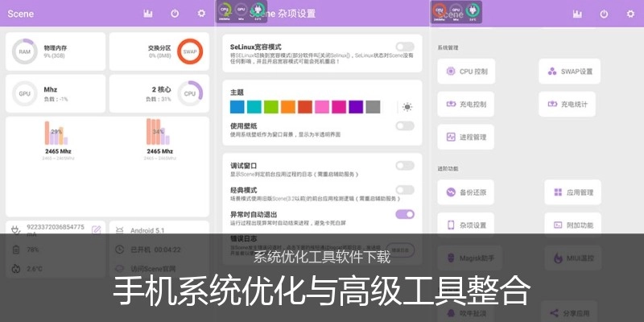Enable the 调试窗口 switch

pos(405,166)
